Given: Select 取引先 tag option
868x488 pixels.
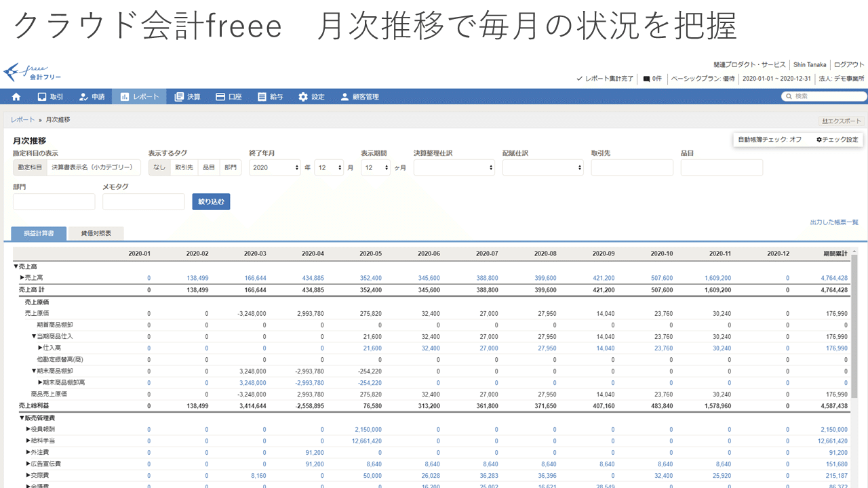Looking at the screenshot, I should (x=184, y=167).
